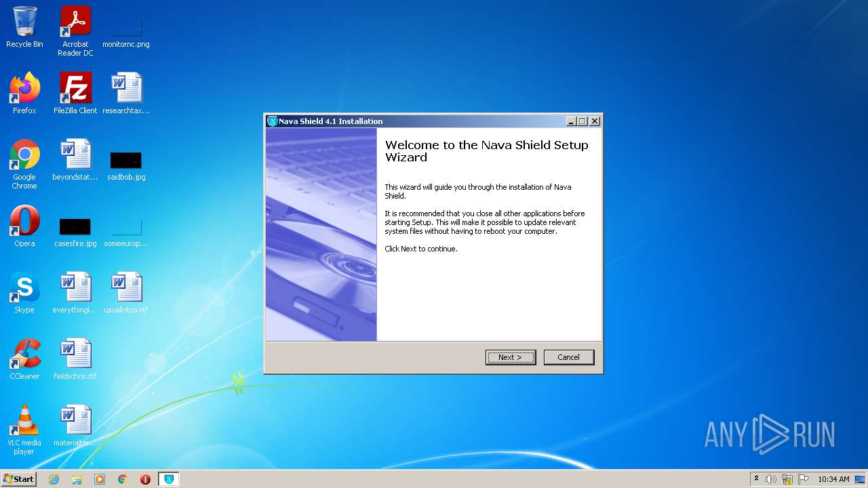Viewport: 868px width, 488px height.
Task: Open Opera from the taskbar
Action: 145,479
